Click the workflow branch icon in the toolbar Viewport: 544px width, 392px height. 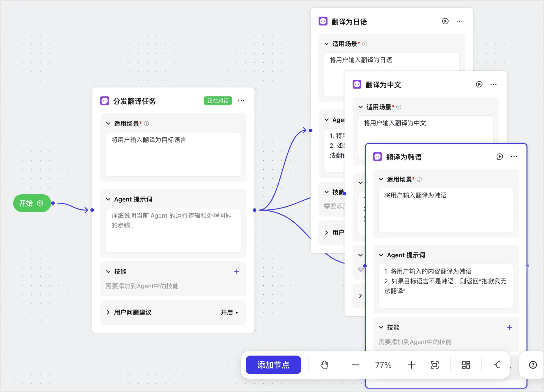pyautogui.click(x=498, y=365)
